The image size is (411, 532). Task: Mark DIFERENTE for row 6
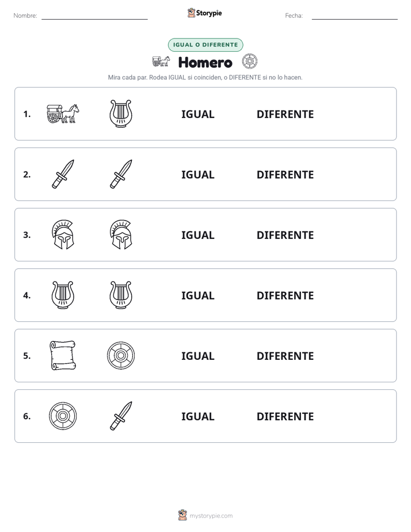(285, 416)
